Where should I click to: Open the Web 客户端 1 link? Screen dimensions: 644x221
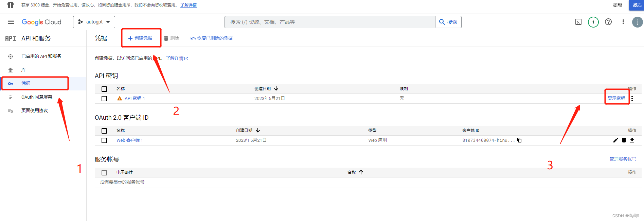point(130,140)
